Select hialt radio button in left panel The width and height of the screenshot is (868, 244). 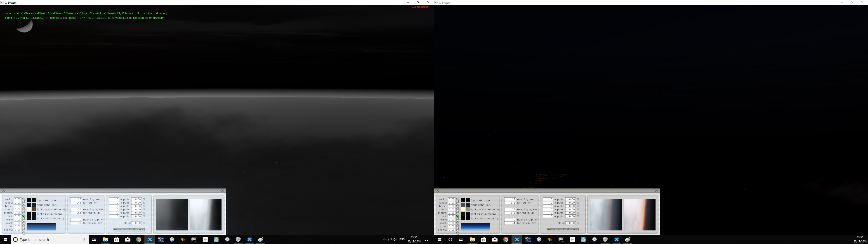click(x=24, y=216)
